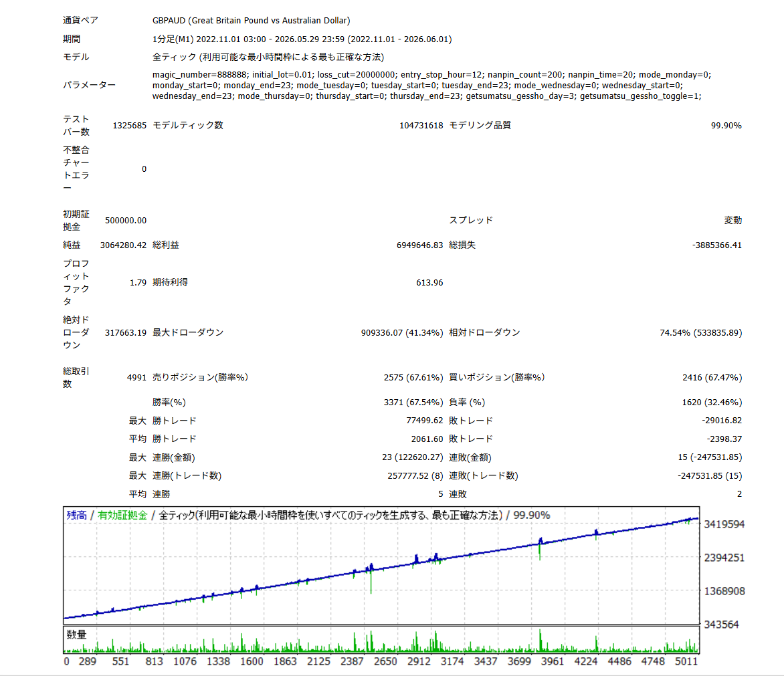Click the maximal consecutive profit 257777.52 (8)

click(415, 475)
